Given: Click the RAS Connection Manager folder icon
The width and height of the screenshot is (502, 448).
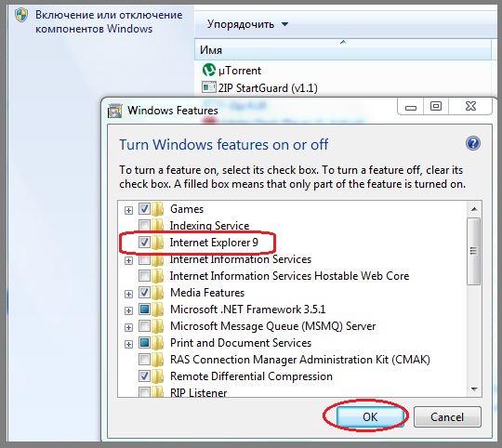Looking at the screenshot, I should coord(157,360).
